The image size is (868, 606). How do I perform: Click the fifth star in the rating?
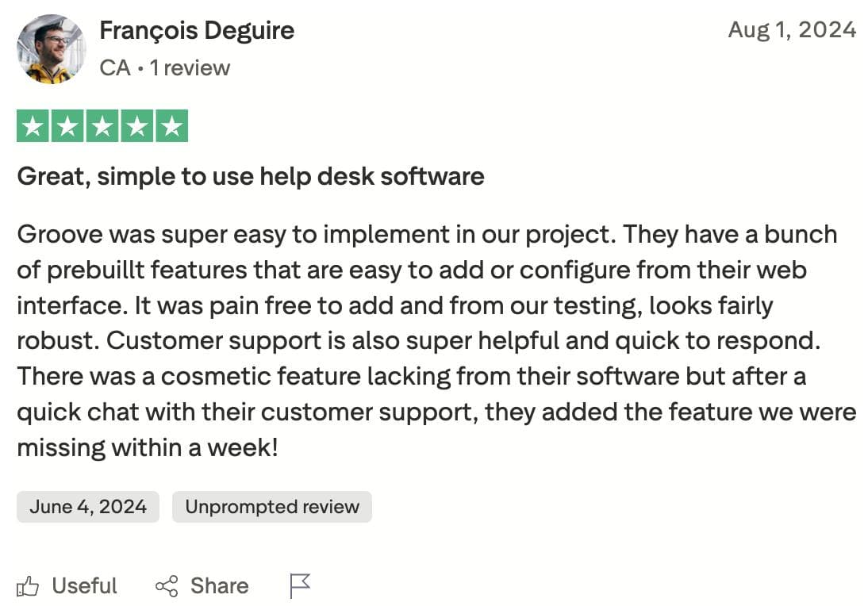(x=171, y=125)
